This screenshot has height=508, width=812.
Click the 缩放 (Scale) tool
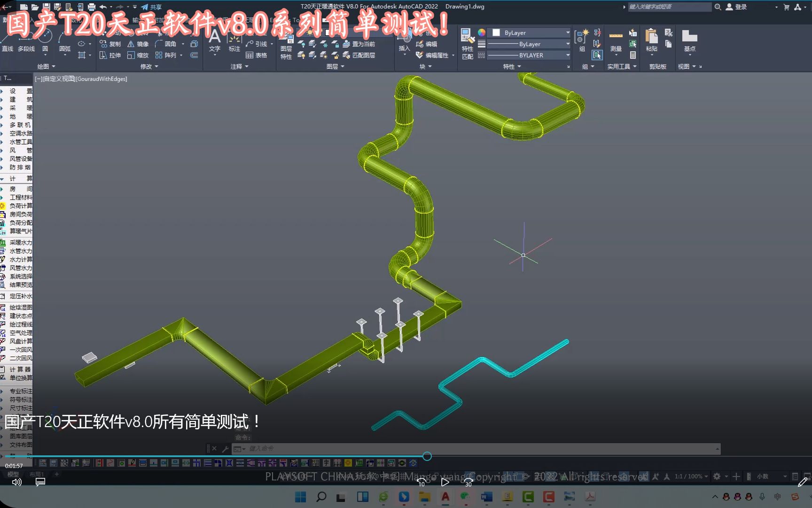click(138, 55)
